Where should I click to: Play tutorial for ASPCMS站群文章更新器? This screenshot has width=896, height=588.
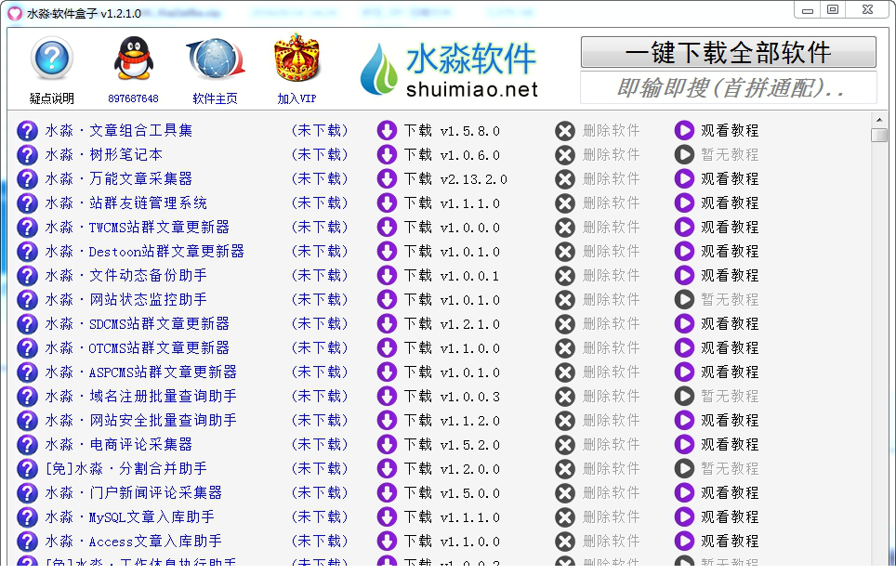684,372
